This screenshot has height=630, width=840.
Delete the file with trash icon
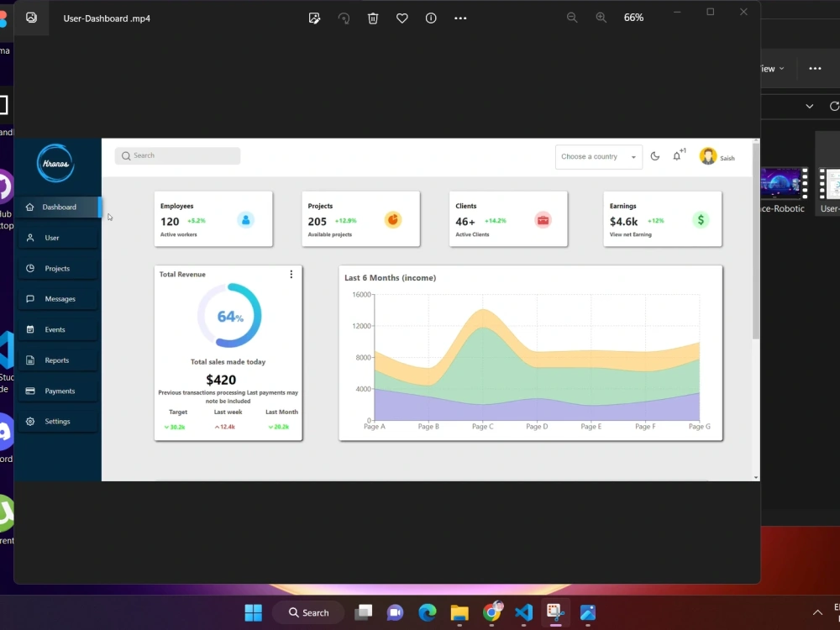(x=373, y=18)
